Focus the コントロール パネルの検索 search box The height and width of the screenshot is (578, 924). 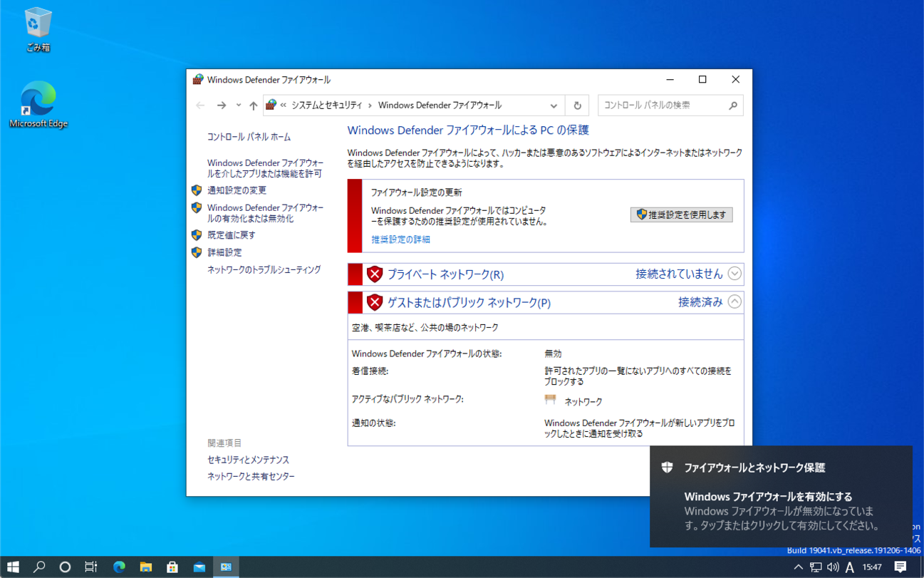[670, 105]
